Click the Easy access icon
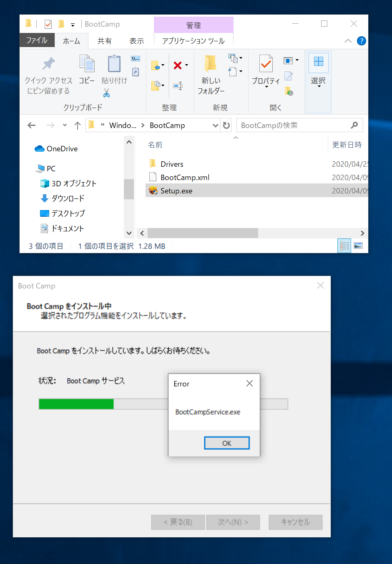392x564 pixels. (233, 72)
